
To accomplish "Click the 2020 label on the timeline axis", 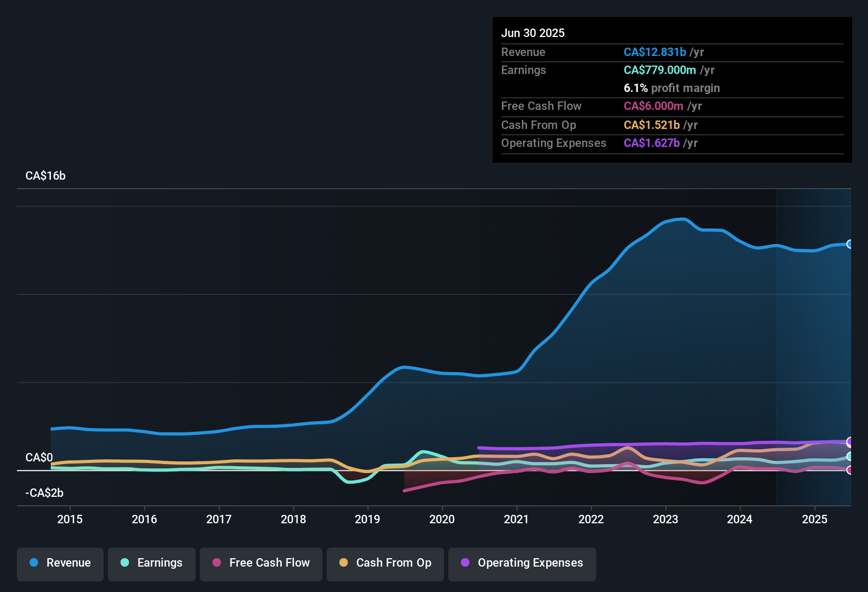I will pyautogui.click(x=442, y=519).
